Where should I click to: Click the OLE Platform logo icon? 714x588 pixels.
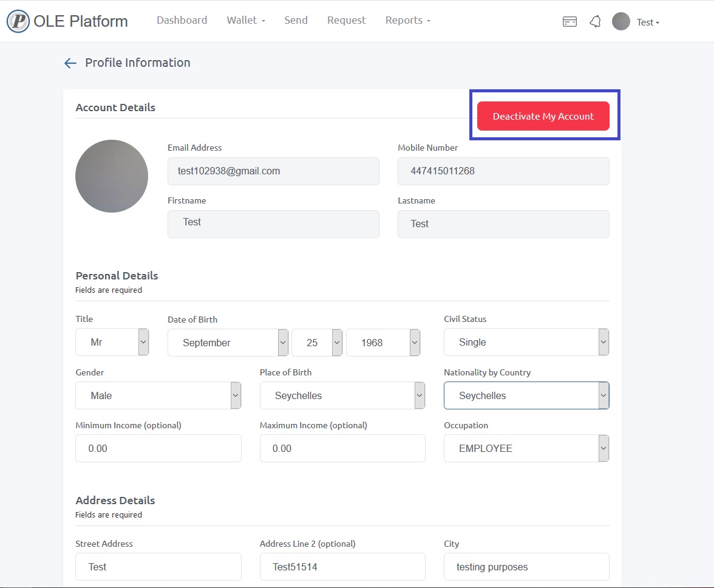click(x=18, y=21)
